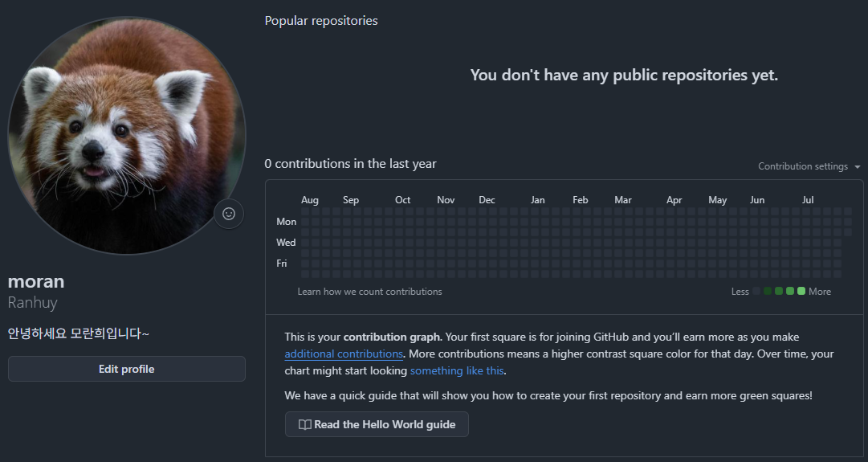Follow the additional contributions link
This screenshot has height=462, width=868.
pyautogui.click(x=344, y=354)
